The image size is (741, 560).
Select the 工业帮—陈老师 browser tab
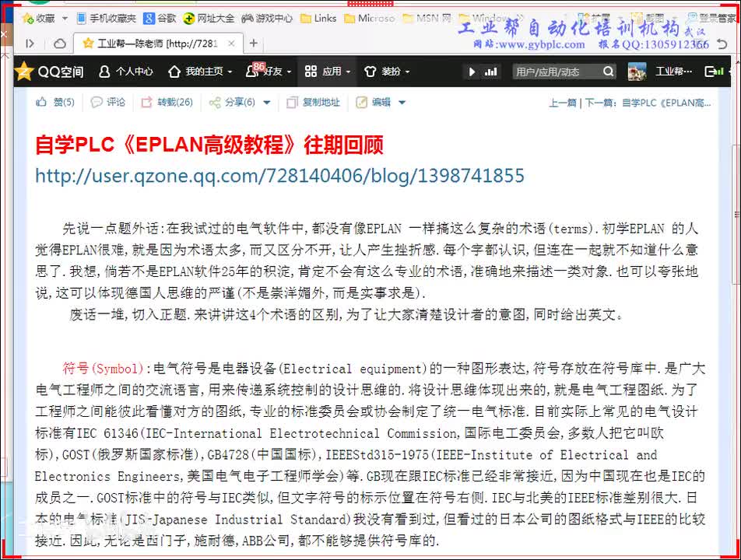(x=158, y=44)
